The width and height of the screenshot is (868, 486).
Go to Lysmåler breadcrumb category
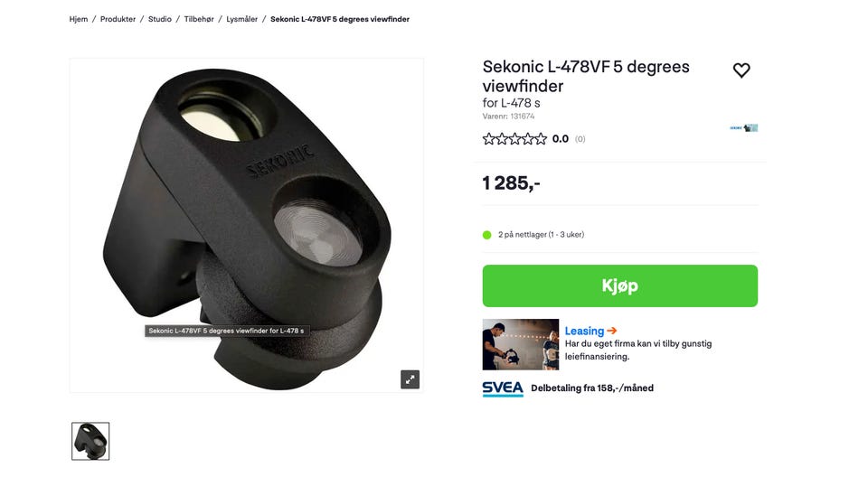[242, 19]
